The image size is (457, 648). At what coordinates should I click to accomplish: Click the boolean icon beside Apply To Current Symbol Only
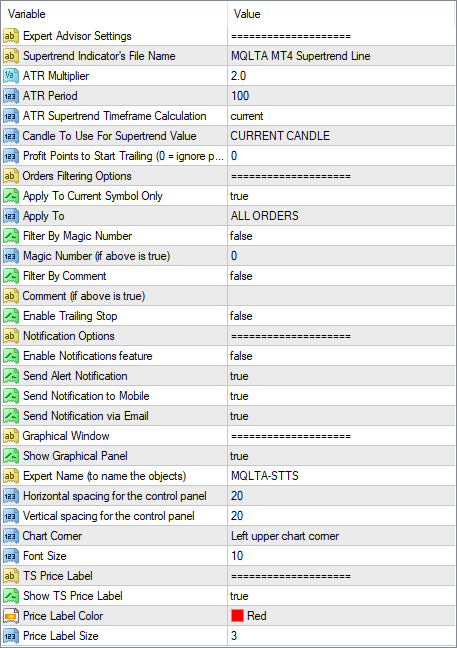click(11, 196)
